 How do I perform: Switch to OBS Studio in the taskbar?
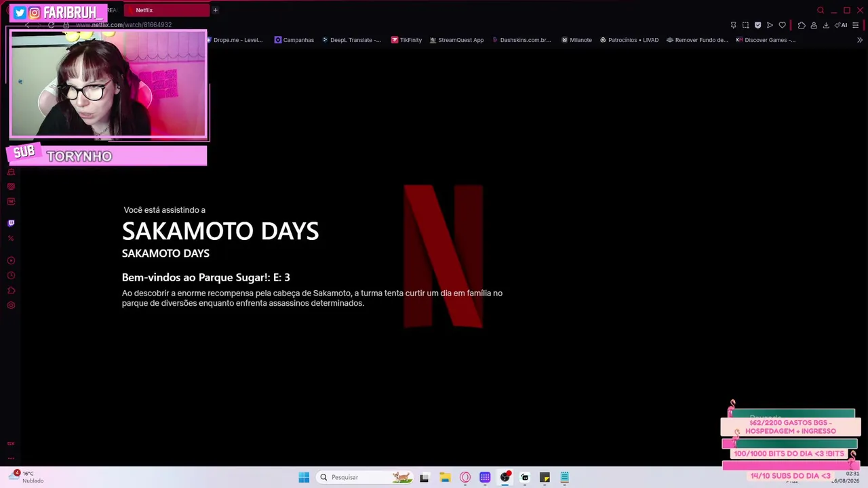tap(505, 477)
